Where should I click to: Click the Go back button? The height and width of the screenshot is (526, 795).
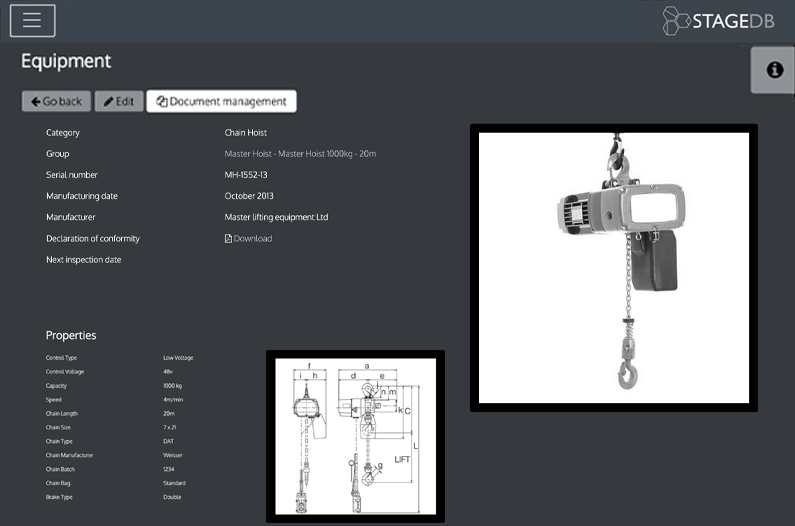click(x=57, y=101)
